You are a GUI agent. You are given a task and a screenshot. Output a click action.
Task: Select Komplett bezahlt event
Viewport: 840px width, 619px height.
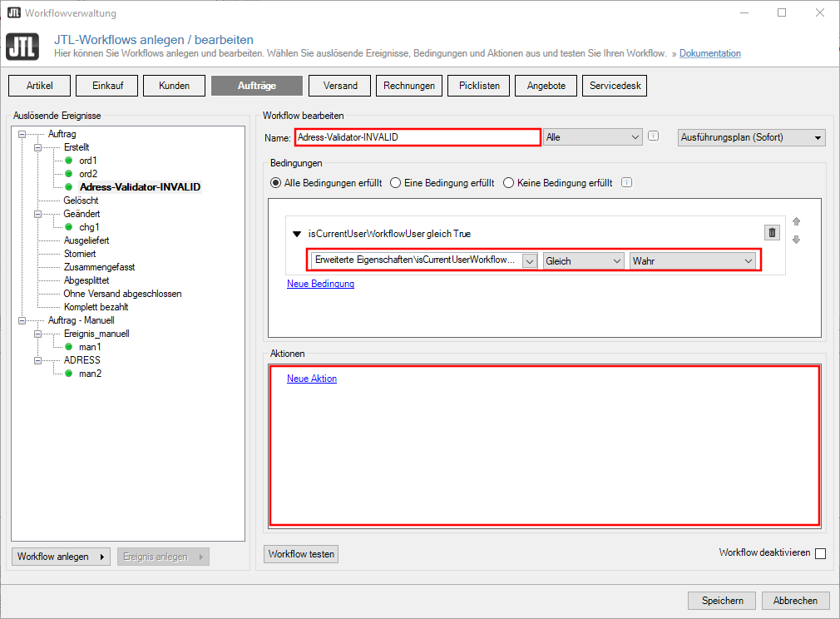pos(96,307)
